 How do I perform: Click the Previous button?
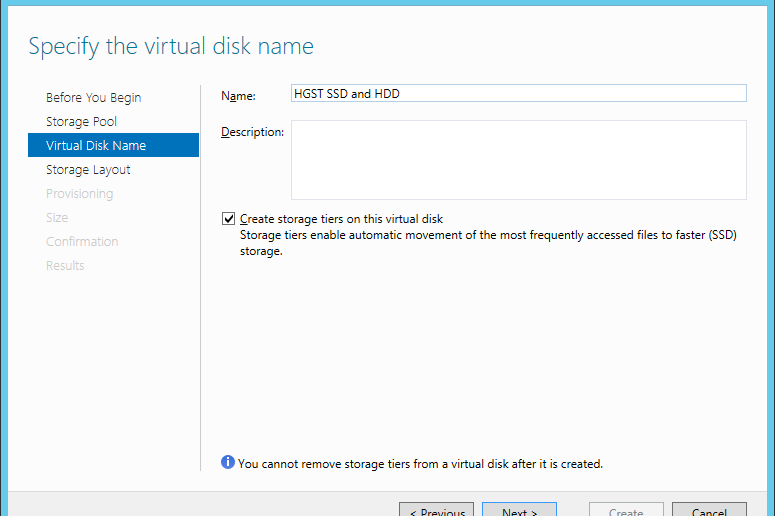(436, 509)
